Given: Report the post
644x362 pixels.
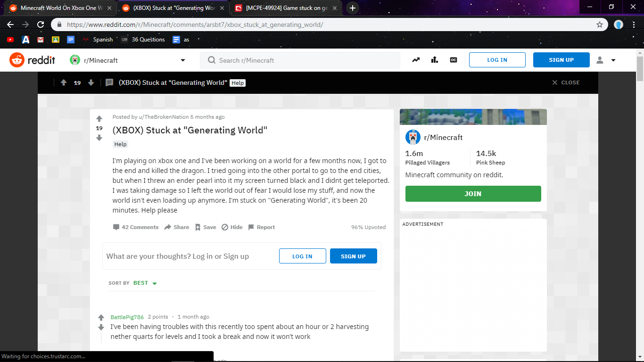Looking at the screenshot, I should [x=262, y=227].
